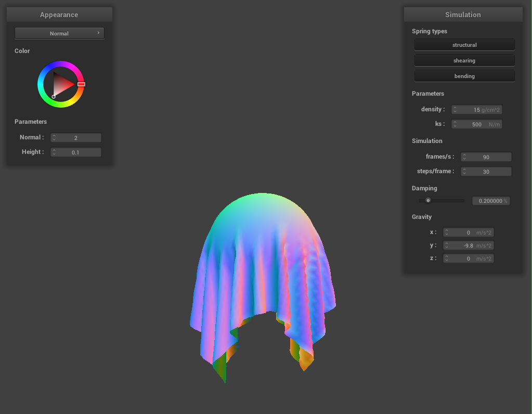
Task: Open the Normal shader dropdown
Action: point(59,33)
